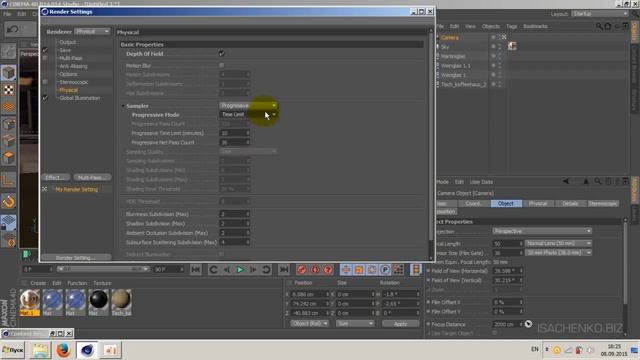640x360 pixels.
Task: Open the Size dropdown in Coordinates panel
Action: [x=355, y=323]
